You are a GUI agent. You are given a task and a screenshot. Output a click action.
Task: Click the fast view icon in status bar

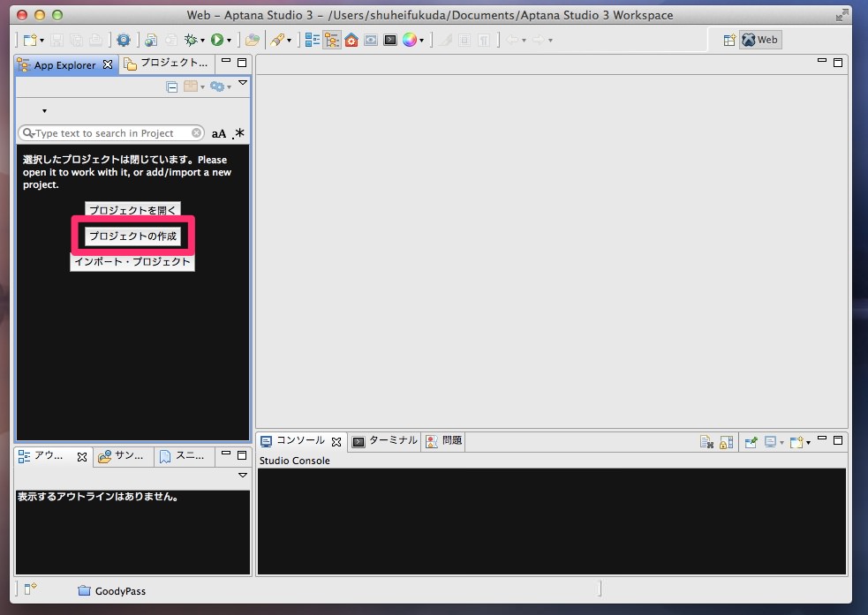pyautogui.click(x=30, y=588)
